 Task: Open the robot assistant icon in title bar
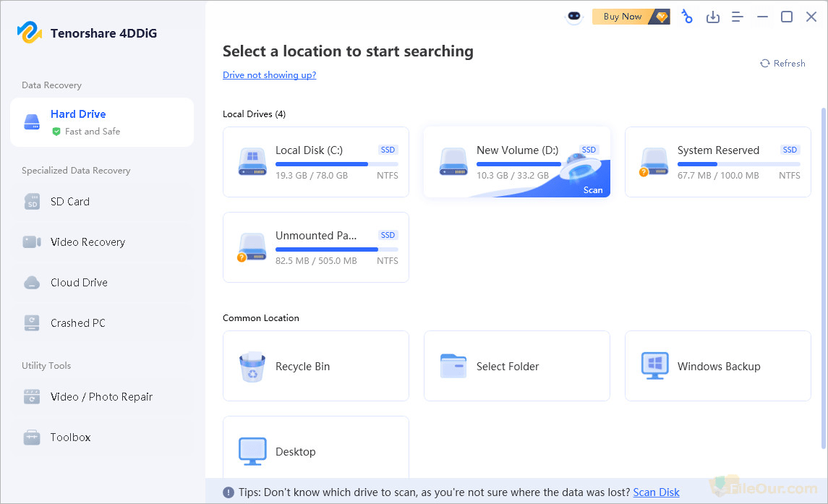tap(574, 17)
